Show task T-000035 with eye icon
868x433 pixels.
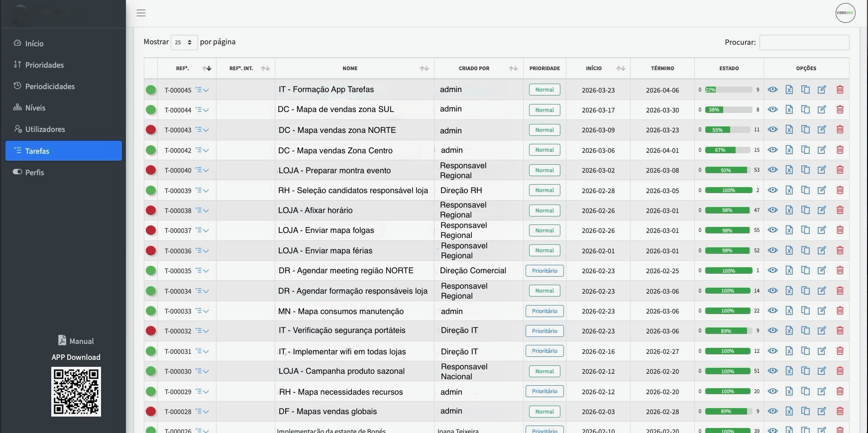pyautogui.click(x=772, y=270)
